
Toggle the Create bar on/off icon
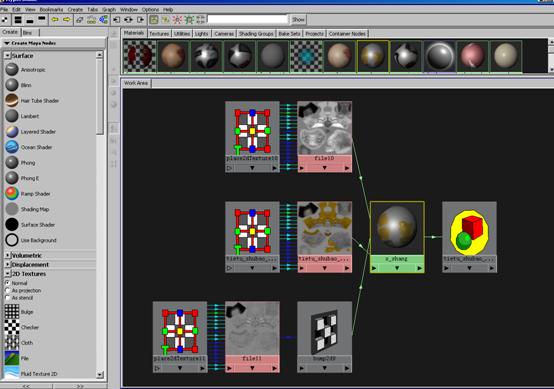(x=5, y=20)
